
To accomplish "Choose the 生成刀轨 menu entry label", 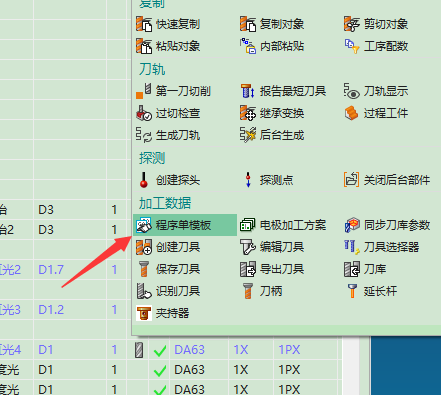I will 178,135.
